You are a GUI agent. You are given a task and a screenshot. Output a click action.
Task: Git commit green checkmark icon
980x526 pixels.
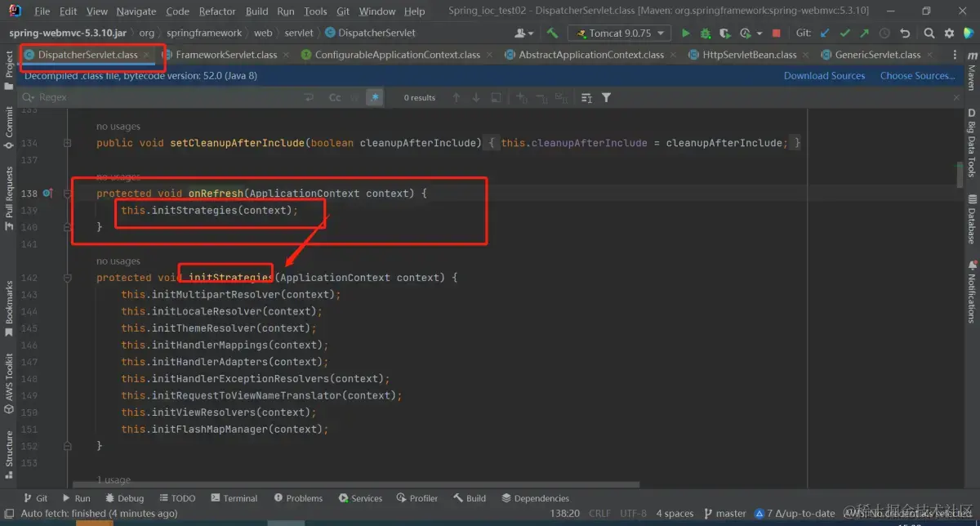[844, 33]
